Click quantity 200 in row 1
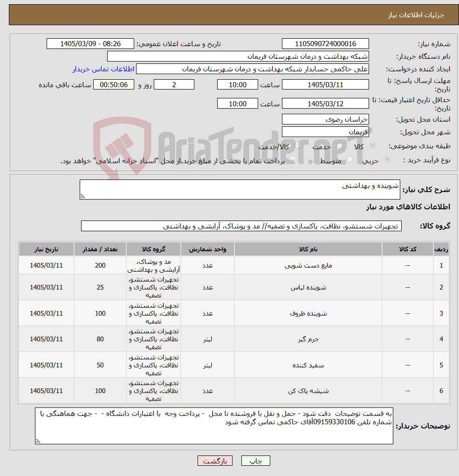This screenshot has height=476, width=459. point(100,265)
